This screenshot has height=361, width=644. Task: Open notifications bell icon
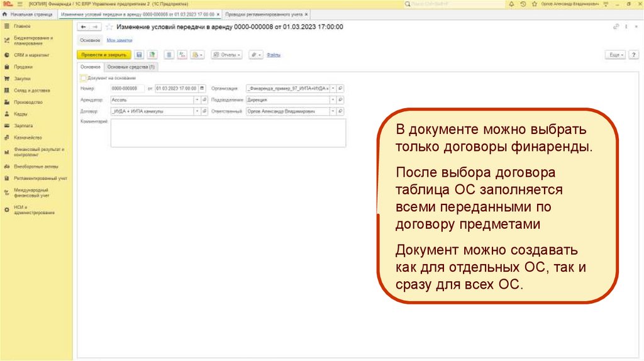pos(511,4)
